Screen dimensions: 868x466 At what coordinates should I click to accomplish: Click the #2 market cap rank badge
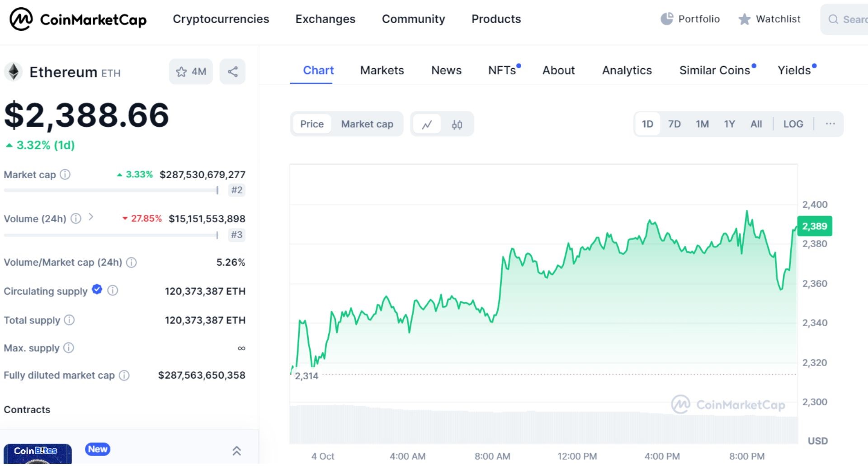click(x=236, y=190)
